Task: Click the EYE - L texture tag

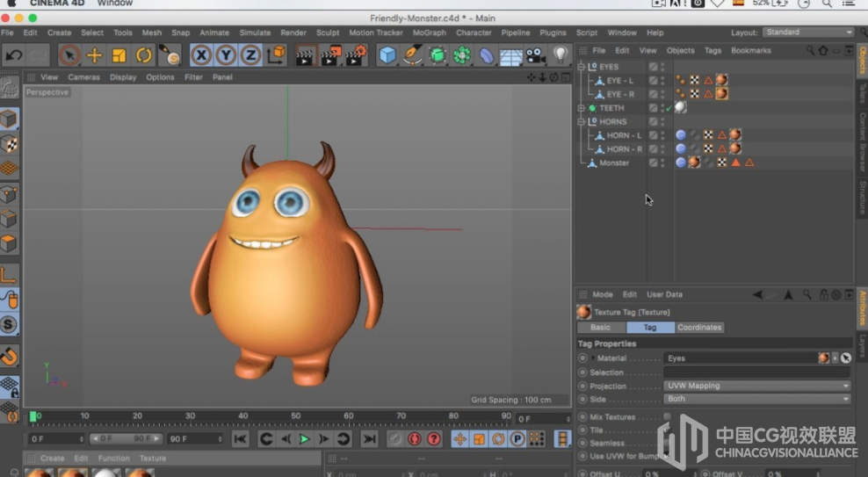Action: point(721,80)
